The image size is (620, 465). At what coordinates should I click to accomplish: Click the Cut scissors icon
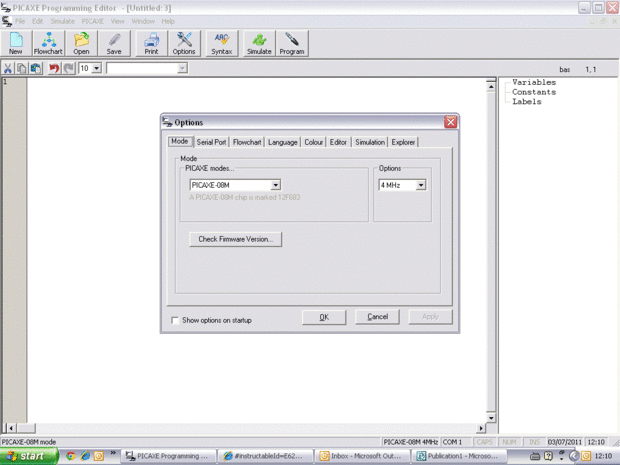tap(8, 68)
